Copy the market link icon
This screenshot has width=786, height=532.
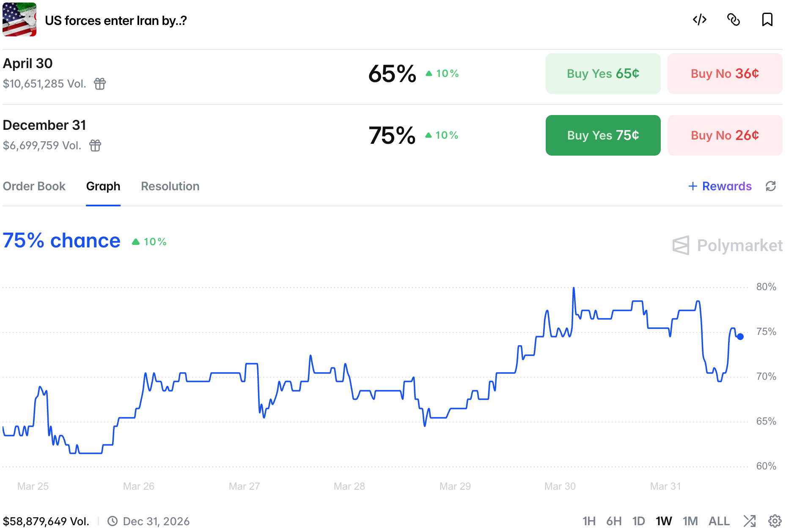click(x=733, y=20)
